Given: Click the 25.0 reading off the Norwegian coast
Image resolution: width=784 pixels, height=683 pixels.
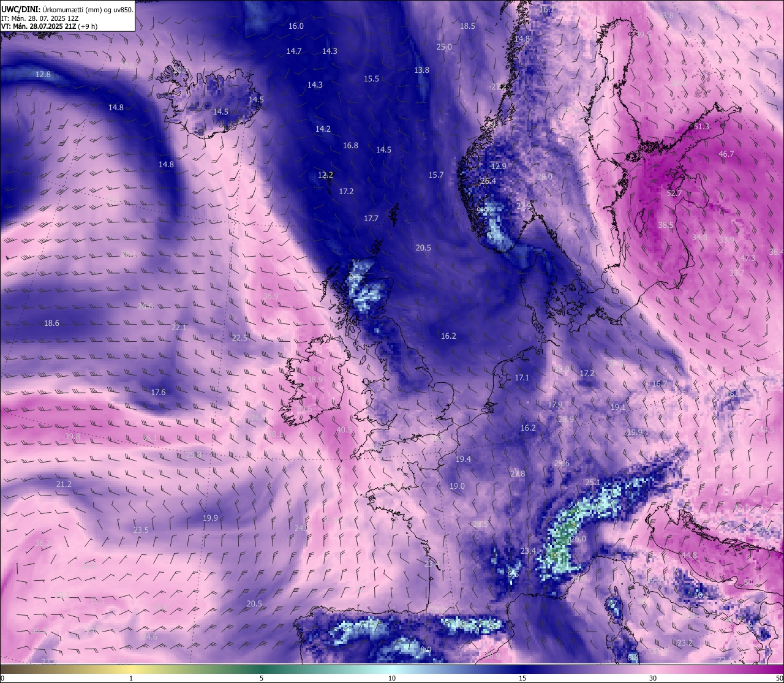Looking at the screenshot, I should coord(444,47).
